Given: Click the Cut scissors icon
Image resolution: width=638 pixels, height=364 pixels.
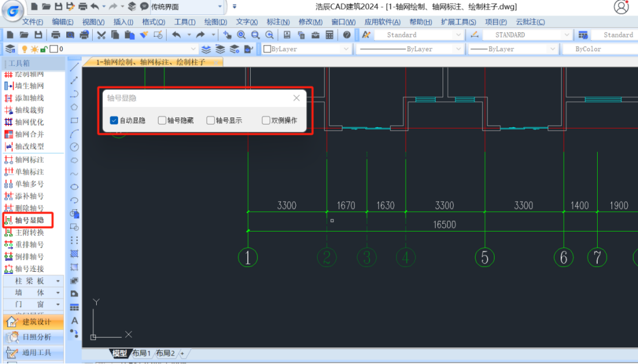Looking at the screenshot, I should click(x=101, y=35).
